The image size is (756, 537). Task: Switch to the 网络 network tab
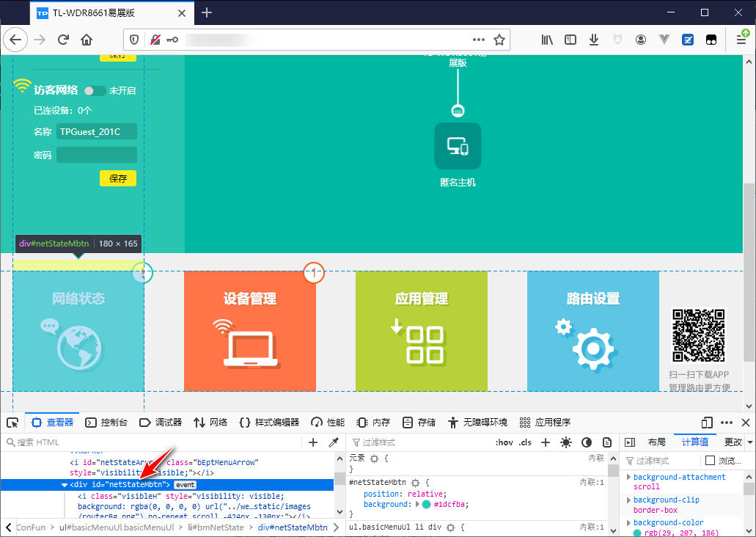210,423
